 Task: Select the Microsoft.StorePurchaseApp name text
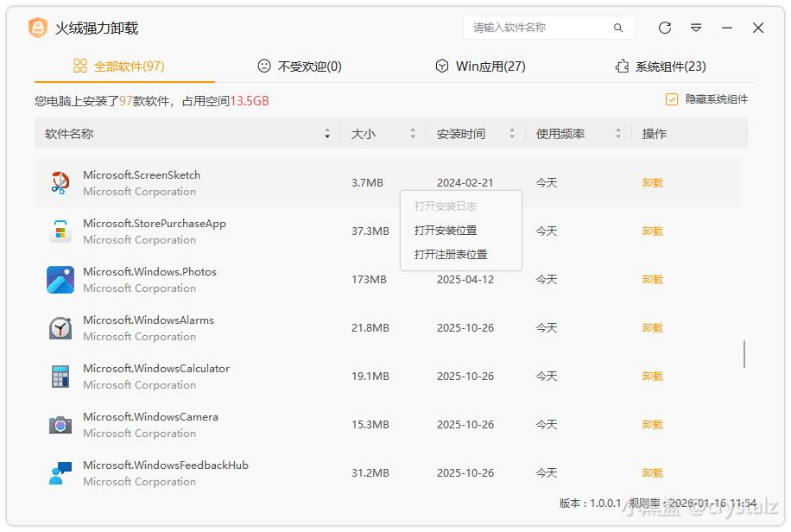pyautogui.click(x=155, y=224)
